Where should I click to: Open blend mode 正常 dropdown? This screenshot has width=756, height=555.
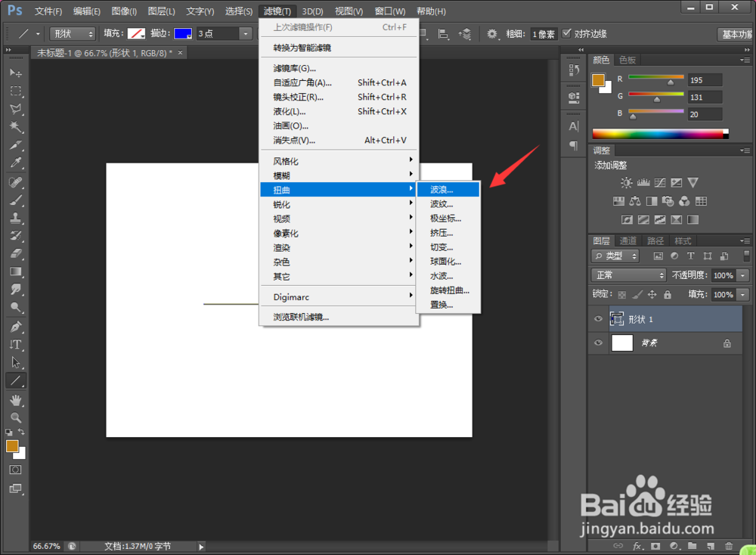pos(629,275)
